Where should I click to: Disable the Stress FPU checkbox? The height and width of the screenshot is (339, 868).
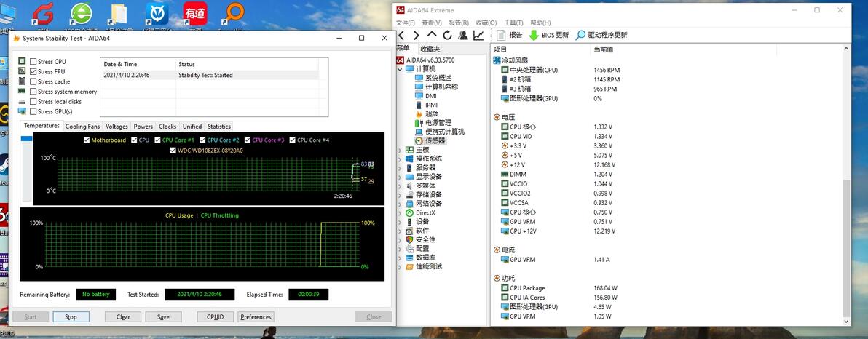pos(33,71)
